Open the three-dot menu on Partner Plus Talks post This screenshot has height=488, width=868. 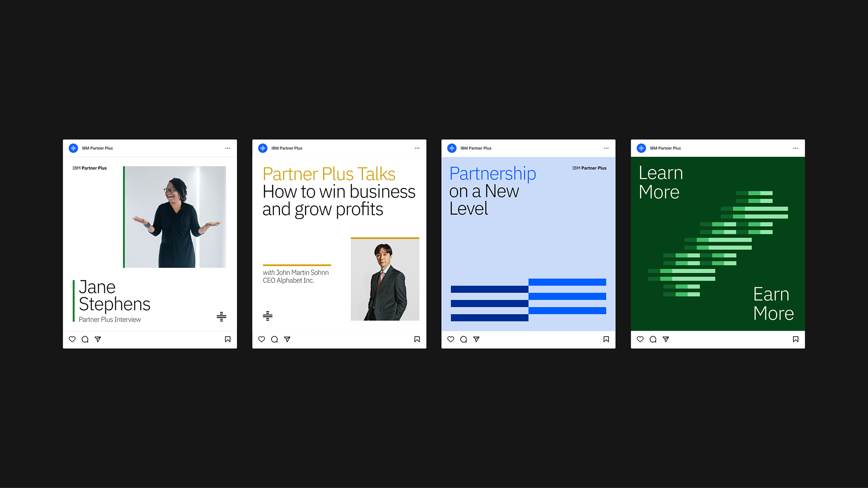pyautogui.click(x=417, y=148)
